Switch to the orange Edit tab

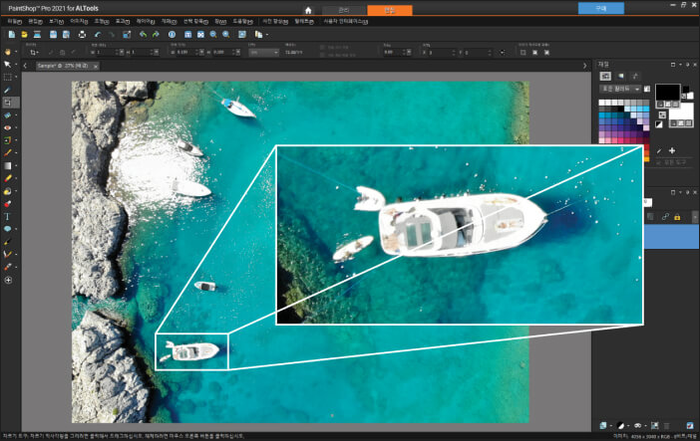pos(390,10)
